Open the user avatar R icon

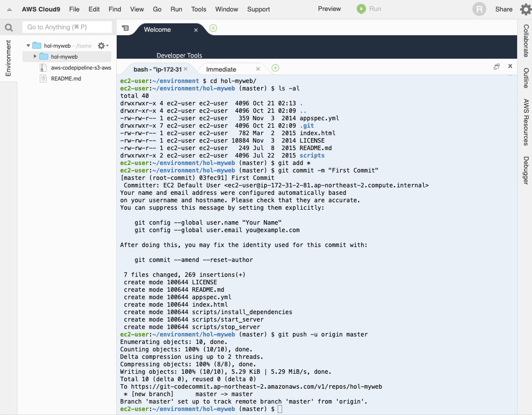(x=479, y=9)
